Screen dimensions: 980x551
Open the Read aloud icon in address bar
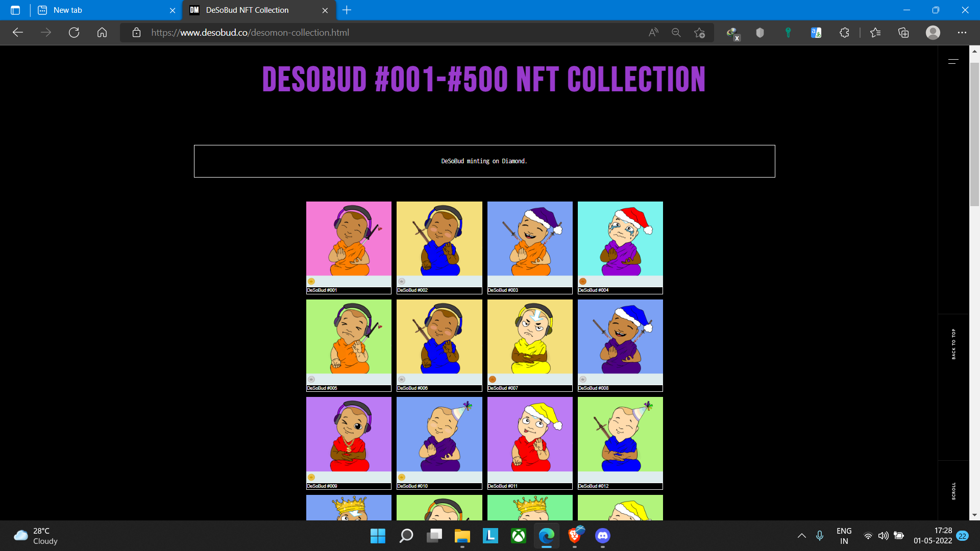(653, 33)
